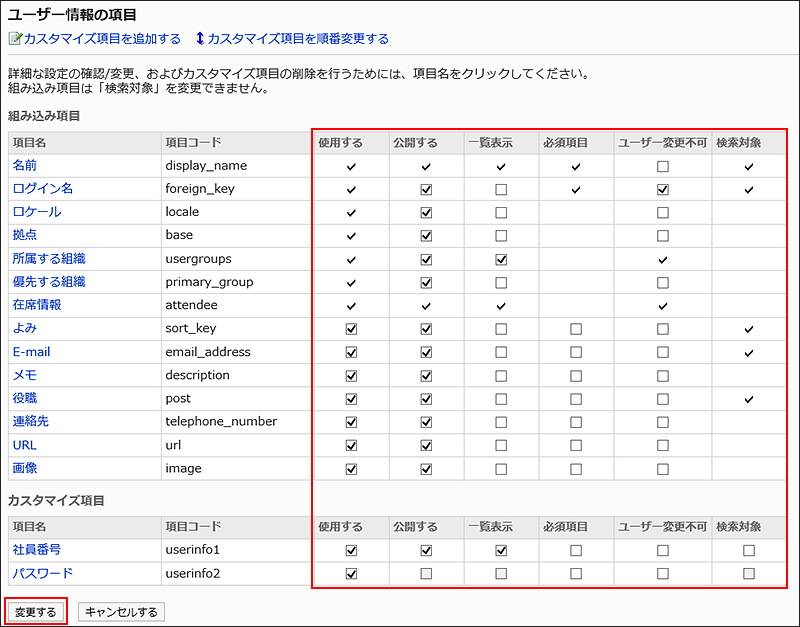Image resolution: width=800 pixels, height=627 pixels.
Task: Click the add customize item pencil icon
Action: click(15, 39)
